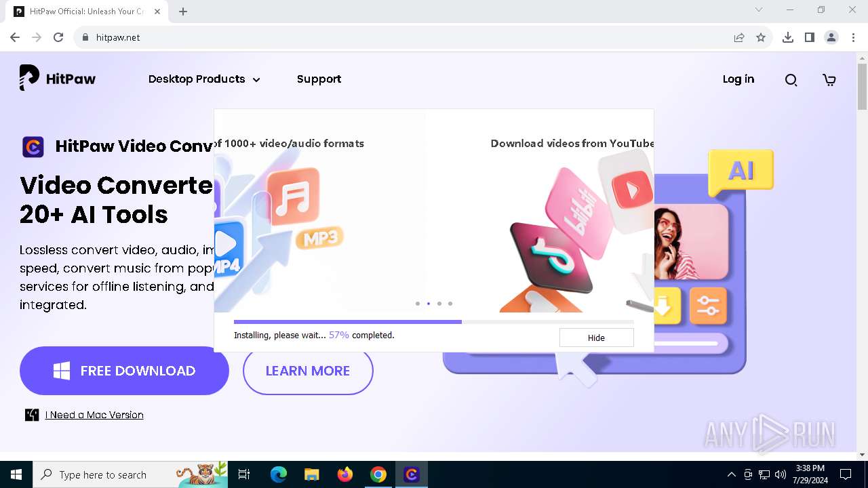Bookmark this page with the star icon

tap(761, 37)
